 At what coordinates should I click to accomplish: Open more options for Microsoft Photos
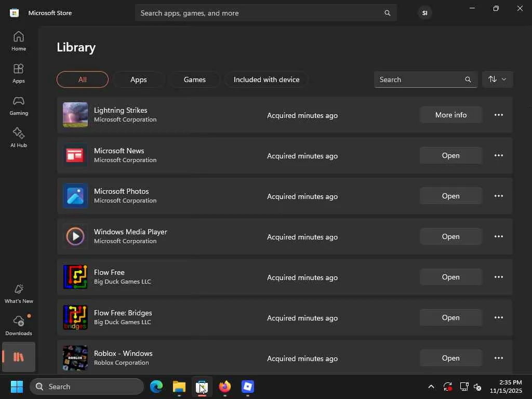tap(498, 196)
